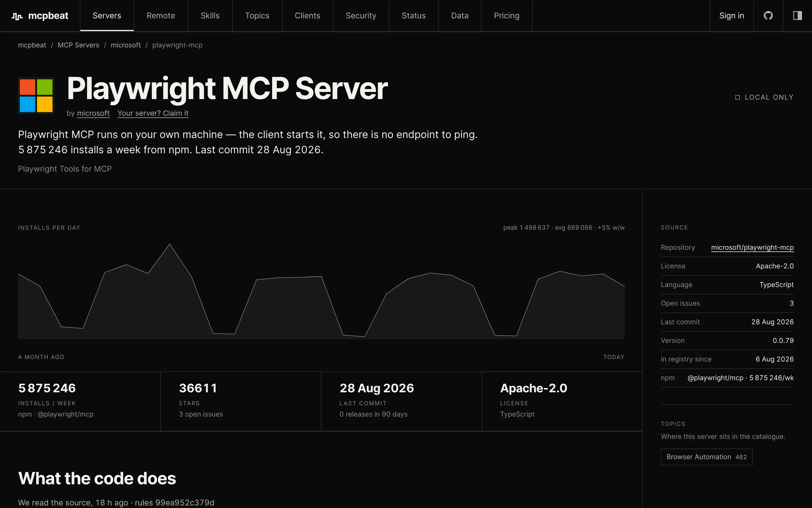The width and height of the screenshot is (812, 508).
Task: Click 'Playwright Tools for MCP' text
Action: click(x=65, y=169)
